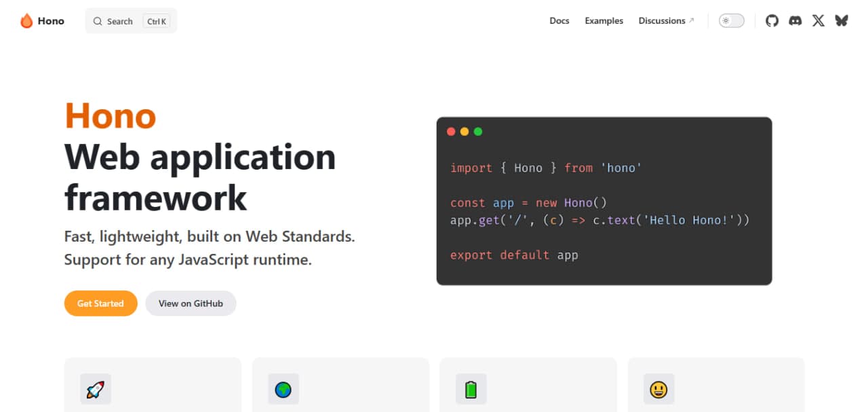Click the smiley face feature card icon
Viewport: 868px width, 412px height.
[x=659, y=390]
